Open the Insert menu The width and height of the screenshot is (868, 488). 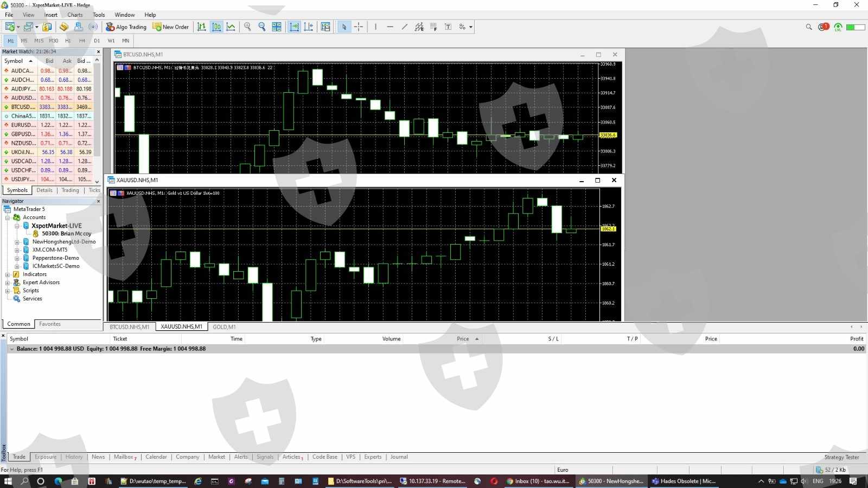click(x=50, y=15)
